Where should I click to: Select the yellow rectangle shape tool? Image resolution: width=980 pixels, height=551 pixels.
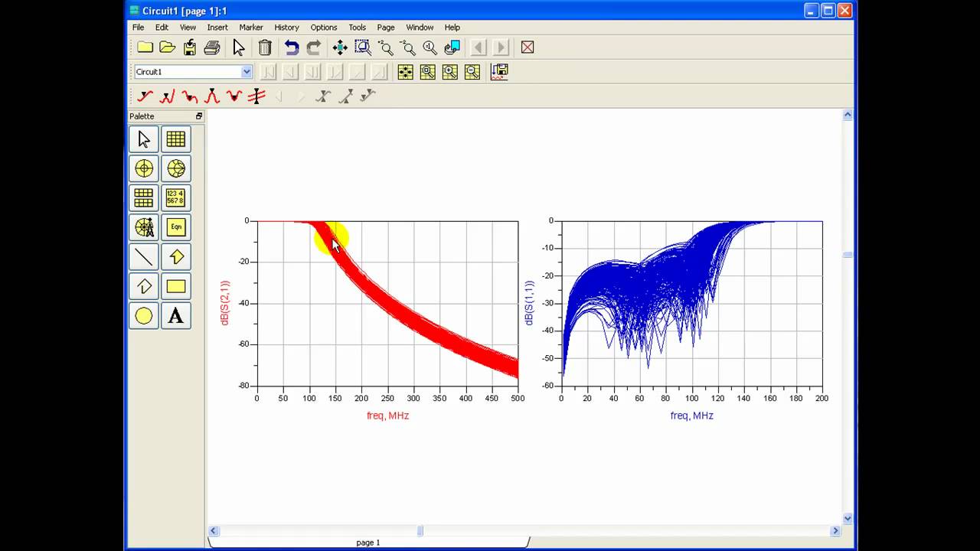pos(176,287)
